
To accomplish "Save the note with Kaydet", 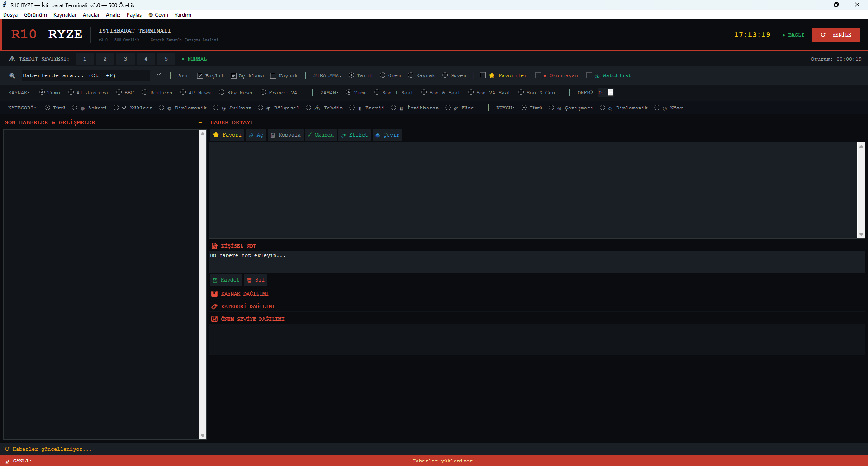I will [226, 280].
